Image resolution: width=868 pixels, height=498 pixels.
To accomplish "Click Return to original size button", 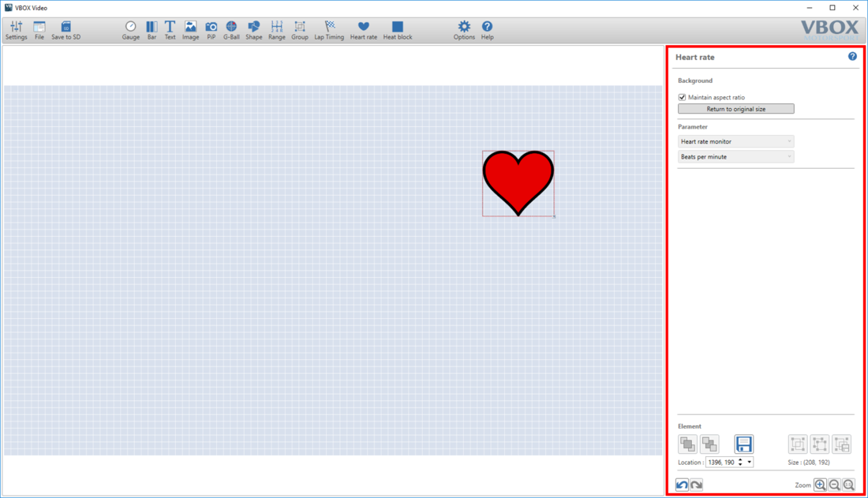I will pyautogui.click(x=735, y=109).
